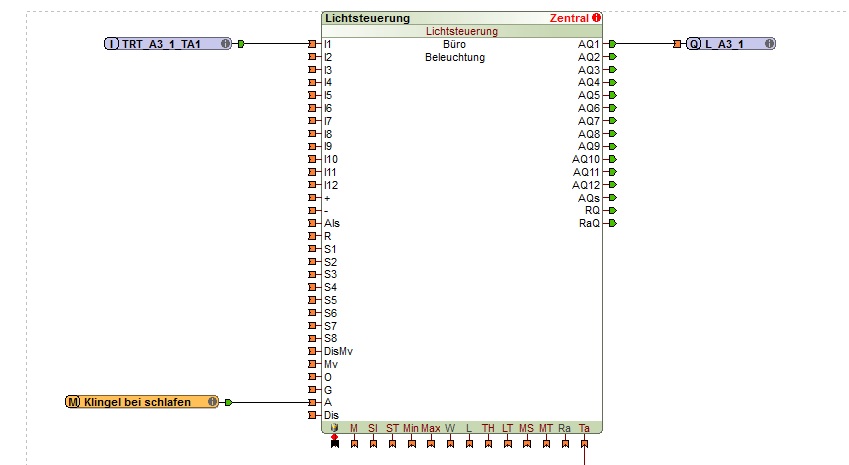Click the AQ7 output connector
Screen dimensions: 849x465
[612, 121]
